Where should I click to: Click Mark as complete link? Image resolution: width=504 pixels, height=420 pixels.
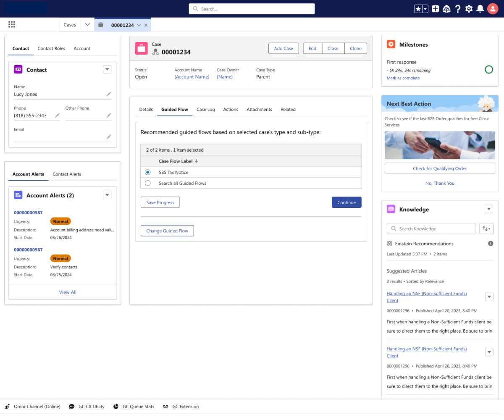click(403, 78)
